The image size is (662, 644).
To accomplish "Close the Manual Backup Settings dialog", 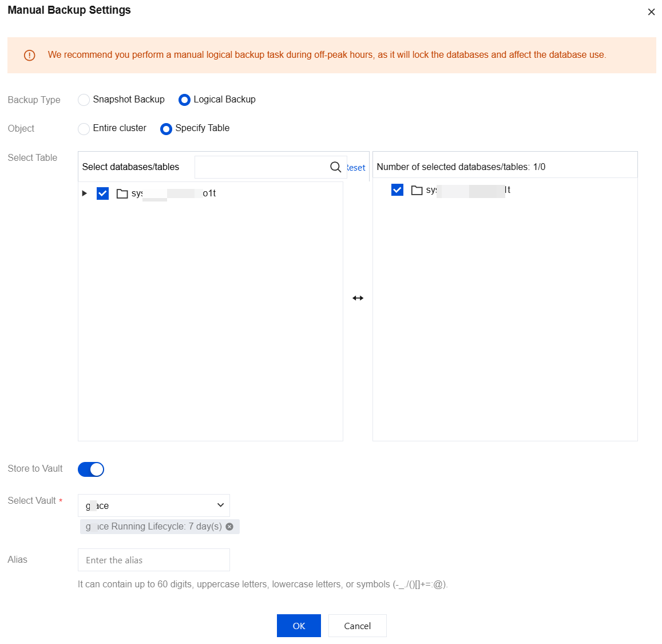I will [651, 12].
